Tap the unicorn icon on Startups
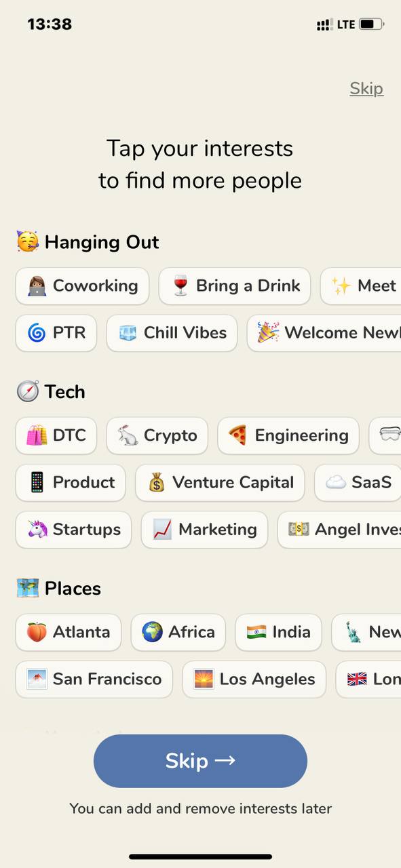 37,530
